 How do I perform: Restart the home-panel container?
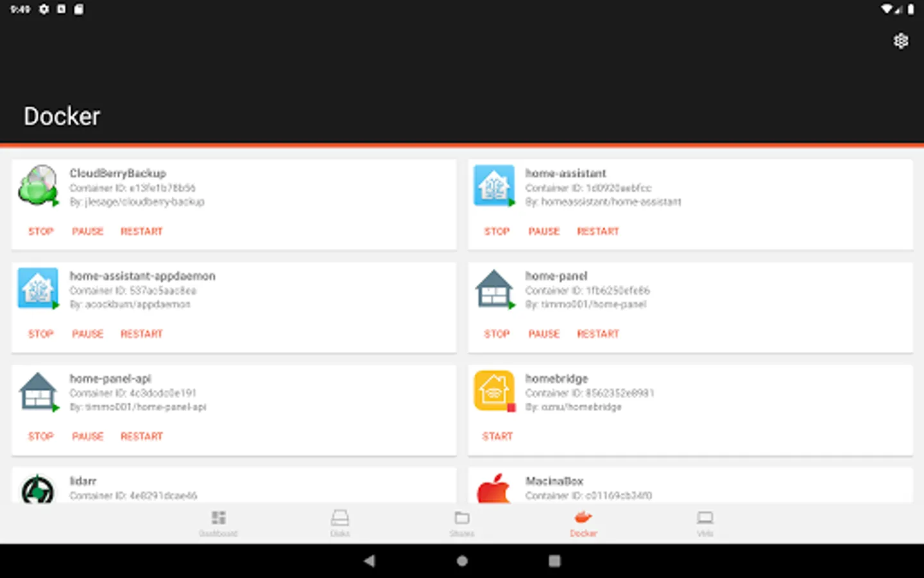point(598,334)
